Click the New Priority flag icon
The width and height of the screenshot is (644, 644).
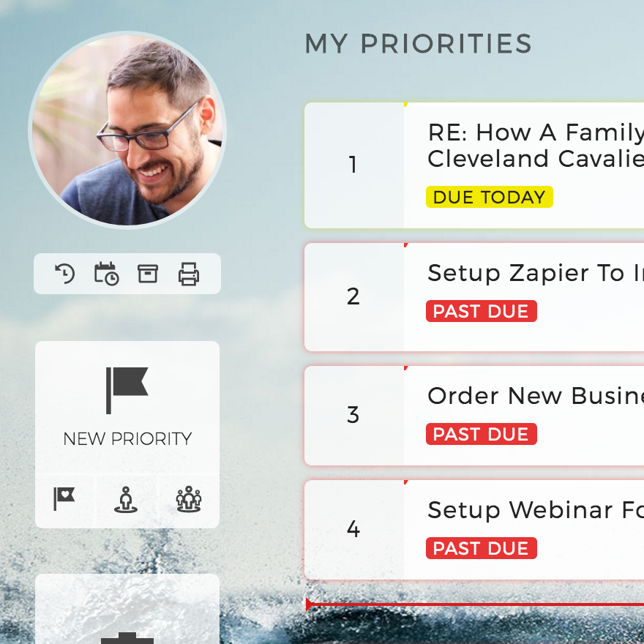tap(127, 390)
